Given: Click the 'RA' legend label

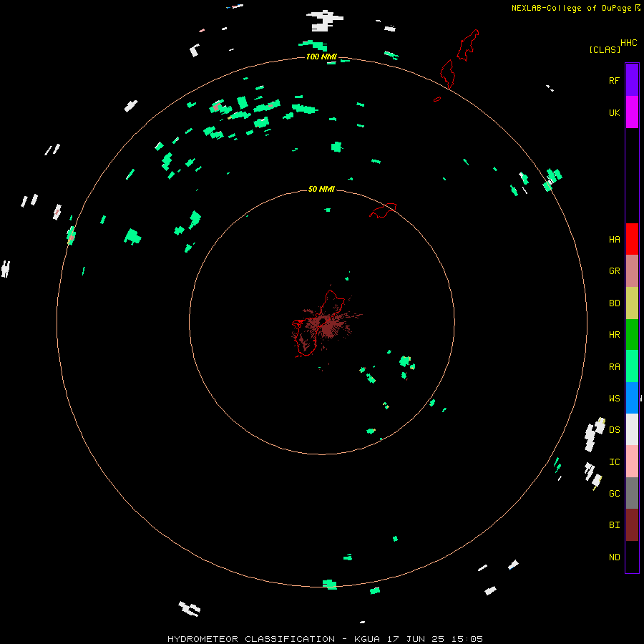Looking at the screenshot, I should tap(614, 367).
